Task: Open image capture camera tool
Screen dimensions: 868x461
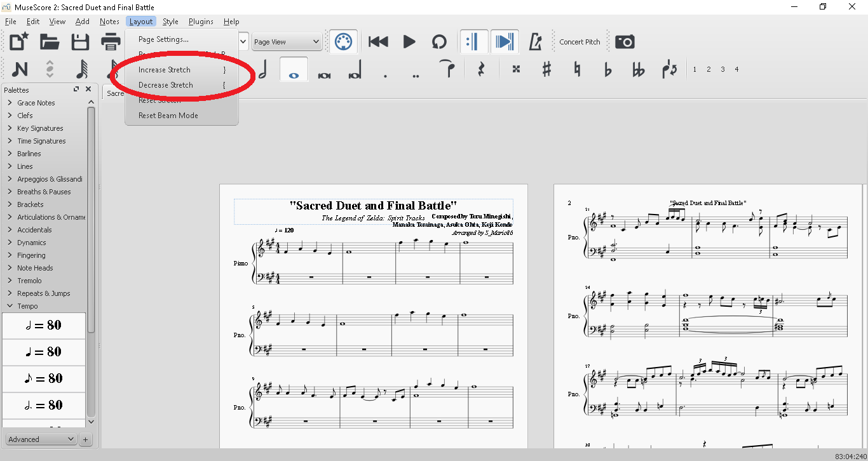Action: [625, 42]
